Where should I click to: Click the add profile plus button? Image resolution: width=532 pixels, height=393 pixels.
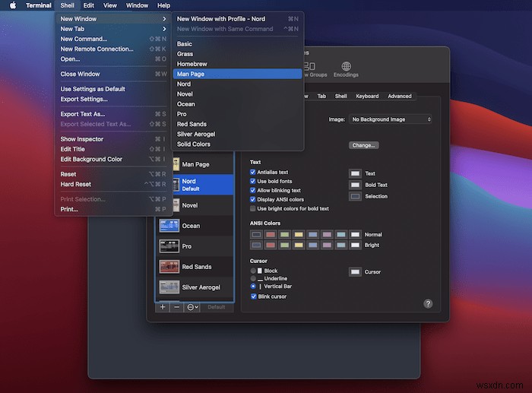click(x=163, y=306)
